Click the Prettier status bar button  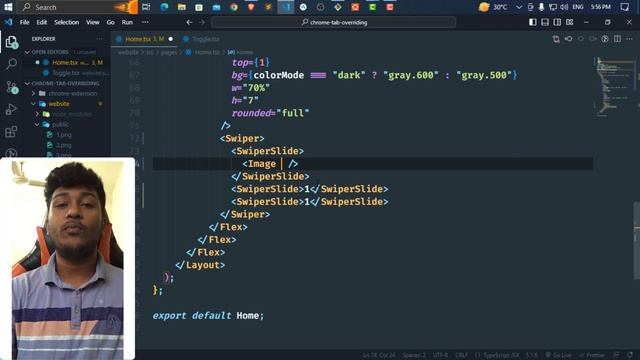click(x=592, y=355)
